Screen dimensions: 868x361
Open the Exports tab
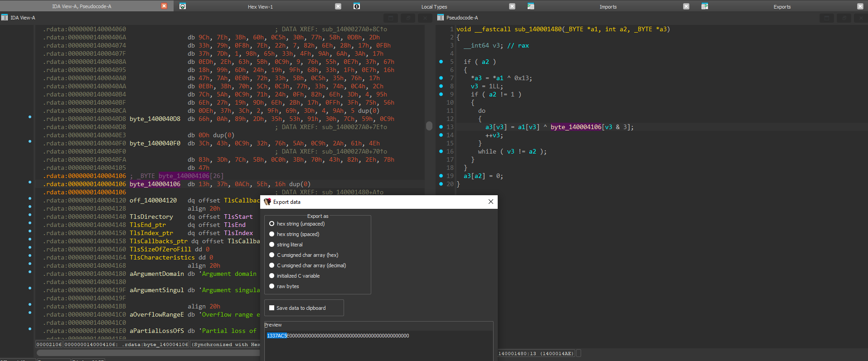782,7
